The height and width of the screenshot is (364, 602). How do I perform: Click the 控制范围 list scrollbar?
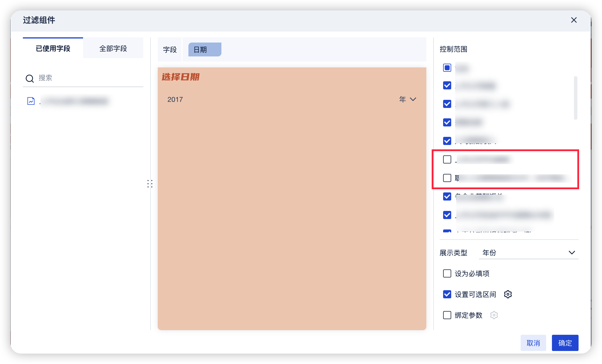[575, 98]
